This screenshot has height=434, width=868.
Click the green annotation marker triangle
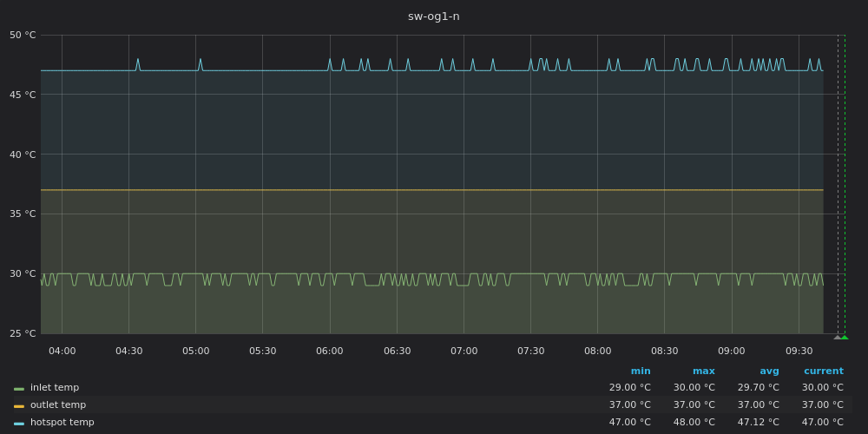pyautogui.click(x=845, y=337)
